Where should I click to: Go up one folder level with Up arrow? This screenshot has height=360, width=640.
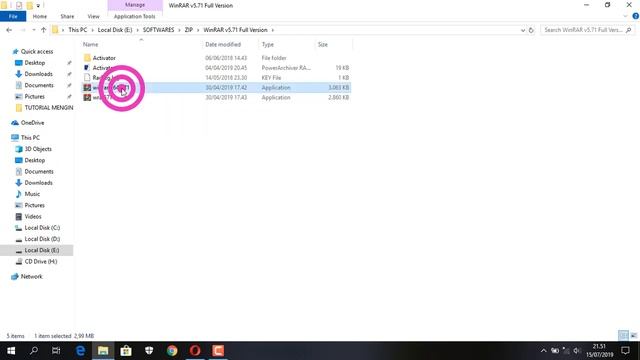tap(43, 30)
